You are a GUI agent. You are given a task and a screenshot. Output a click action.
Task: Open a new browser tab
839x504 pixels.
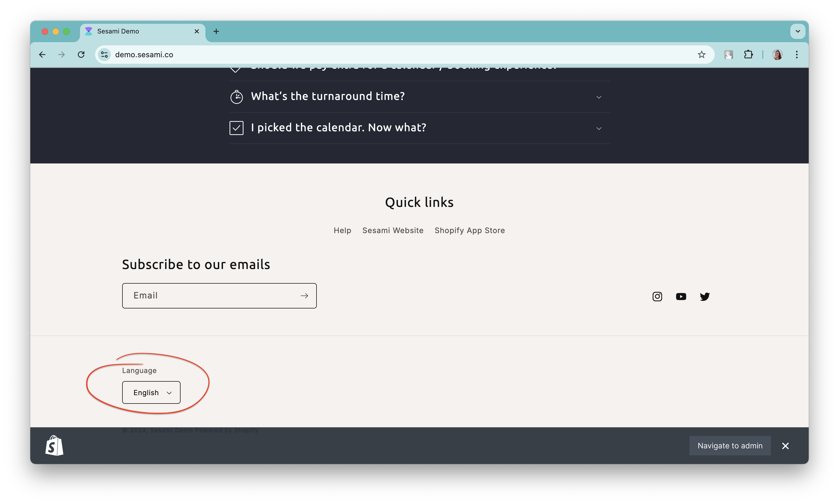216,31
